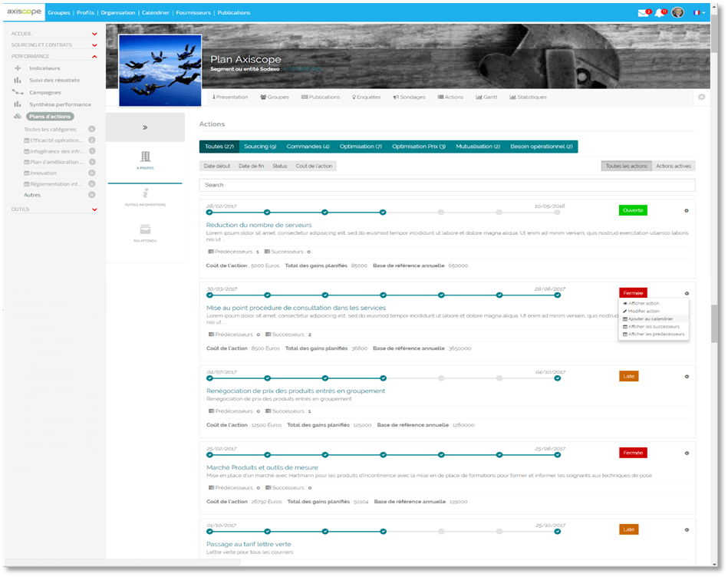728x577 pixels.
Task: Open the notifications bell icon
Action: (659, 13)
